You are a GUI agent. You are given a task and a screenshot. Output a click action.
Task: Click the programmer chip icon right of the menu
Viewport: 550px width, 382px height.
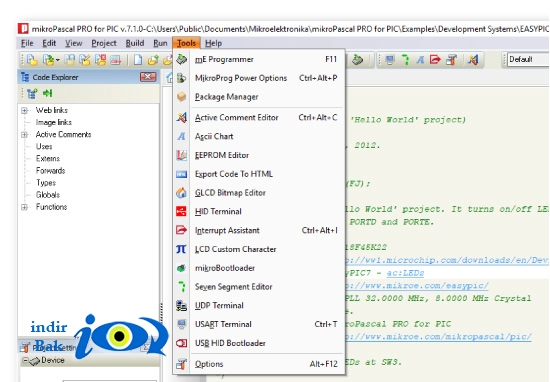357,60
